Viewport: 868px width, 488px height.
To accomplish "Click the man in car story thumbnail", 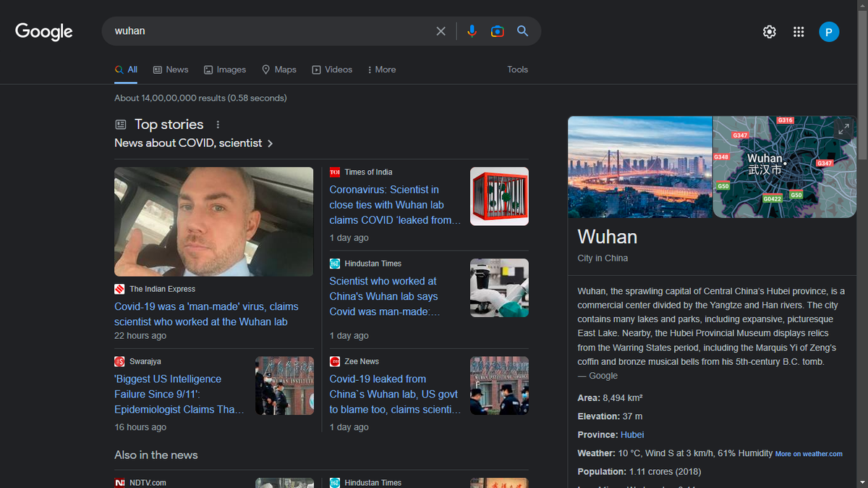I will [214, 222].
